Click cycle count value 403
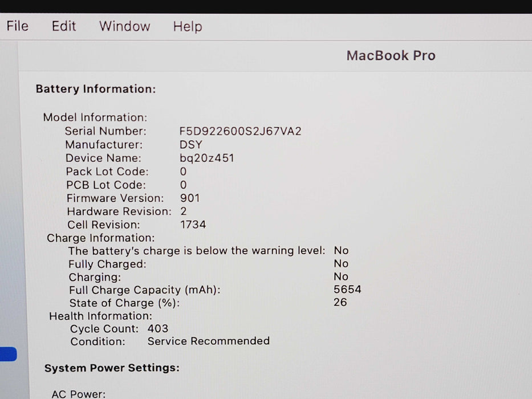The width and height of the screenshot is (532, 399). tap(158, 328)
